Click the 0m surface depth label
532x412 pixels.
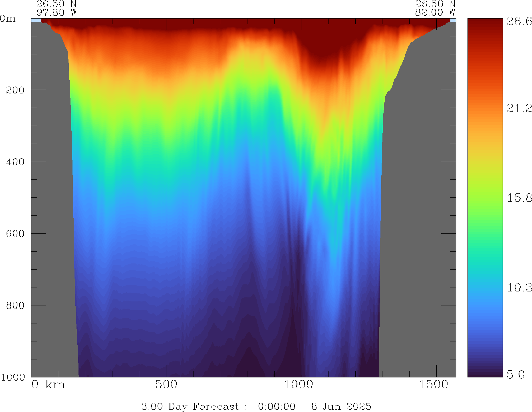coord(8,19)
